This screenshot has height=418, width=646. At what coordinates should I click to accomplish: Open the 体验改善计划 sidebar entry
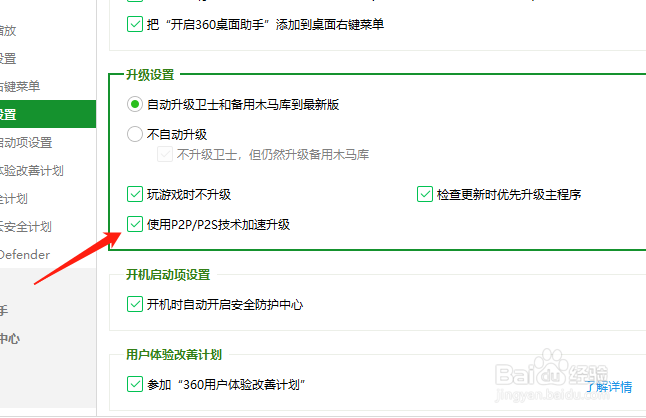(32, 171)
